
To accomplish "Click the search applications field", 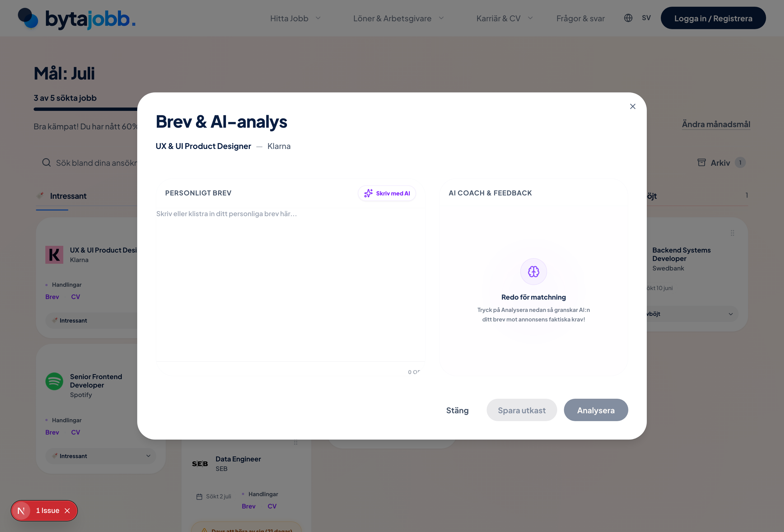I will [89, 163].
